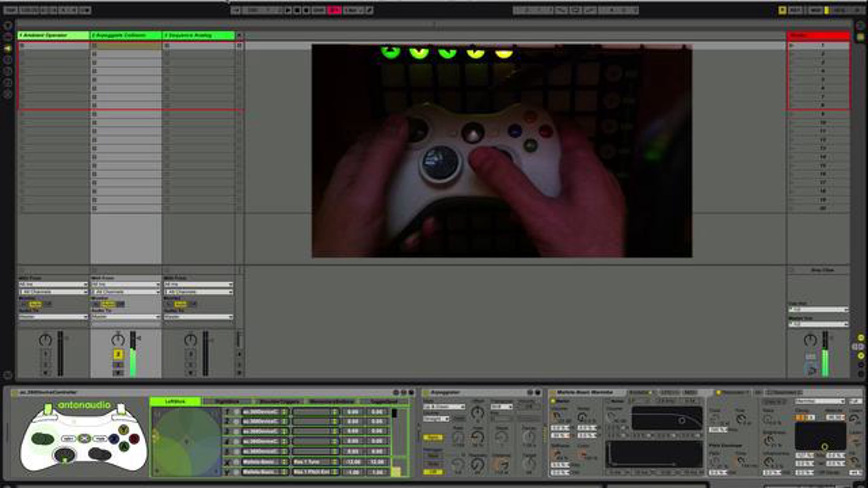
Task: Toggle the draw mode pencil button
Action: click(369, 10)
